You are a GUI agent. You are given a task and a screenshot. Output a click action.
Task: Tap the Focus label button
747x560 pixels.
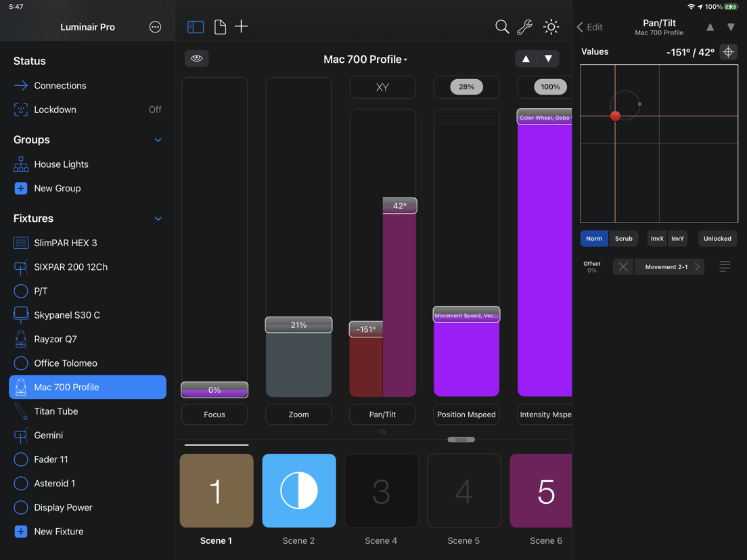(x=214, y=415)
